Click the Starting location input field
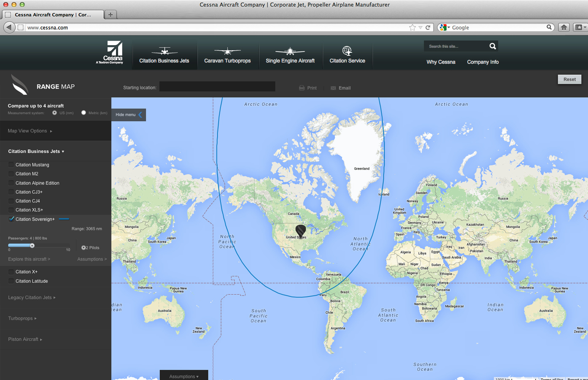Image resolution: width=588 pixels, height=380 pixels. point(217,87)
